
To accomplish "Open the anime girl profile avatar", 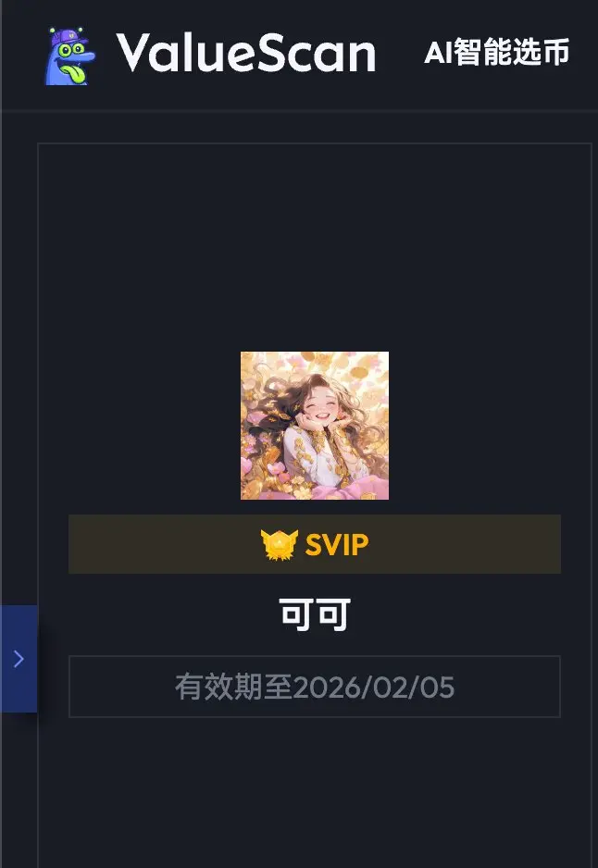I will point(315,426).
